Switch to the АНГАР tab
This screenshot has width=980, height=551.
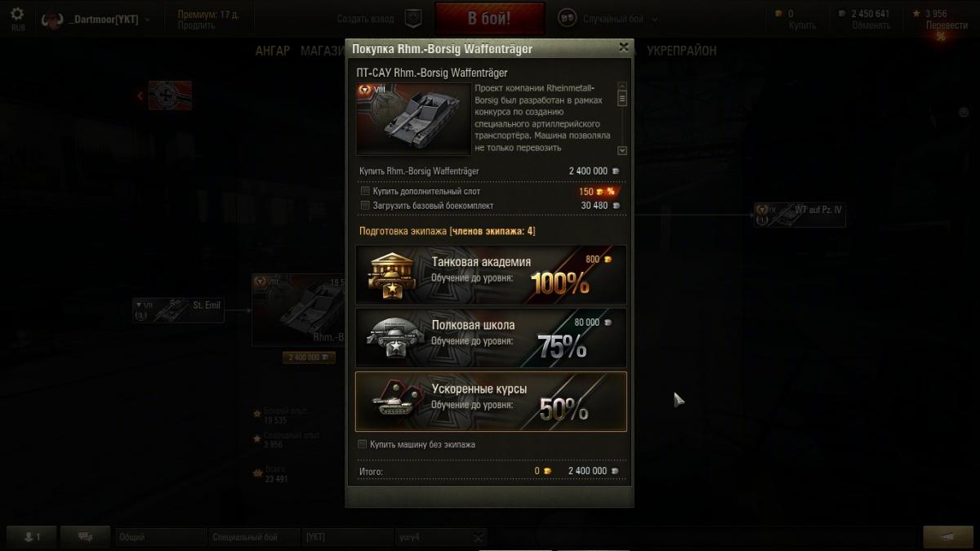point(273,51)
